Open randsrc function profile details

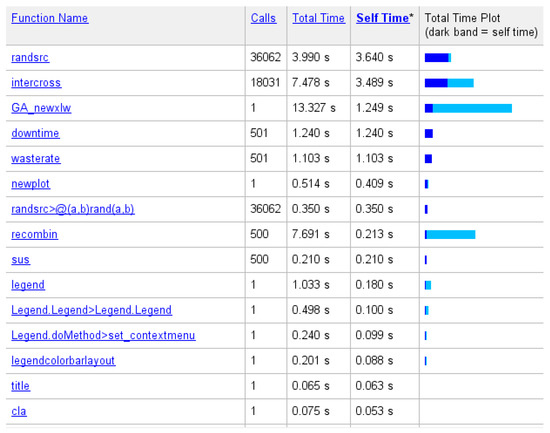coord(30,57)
